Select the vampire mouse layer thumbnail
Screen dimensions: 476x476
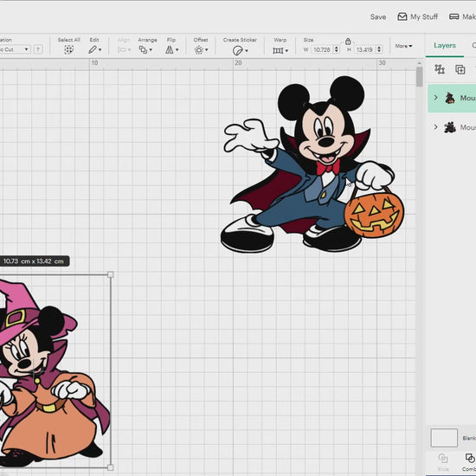[x=450, y=127]
